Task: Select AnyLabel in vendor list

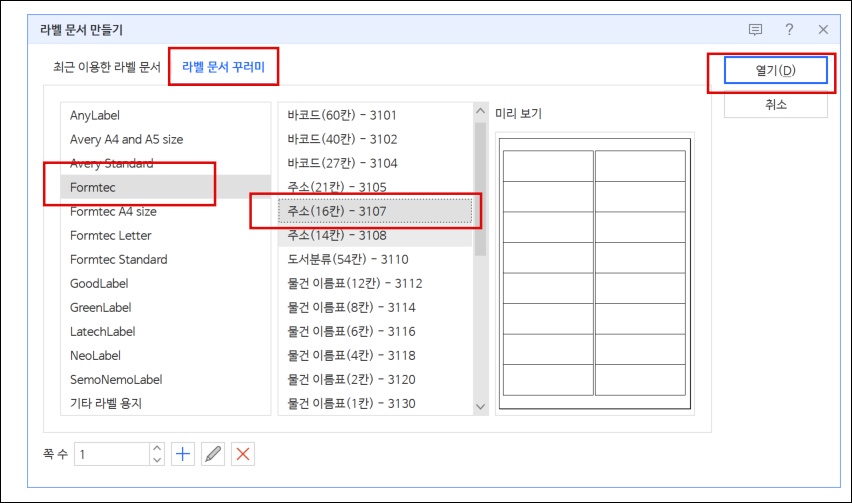Action: (x=166, y=115)
